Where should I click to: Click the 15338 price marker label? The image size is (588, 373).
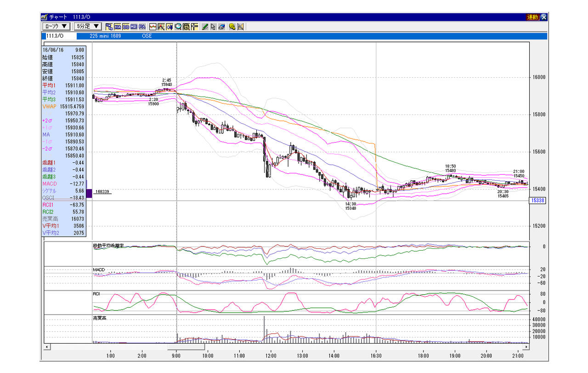(x=537, y=201)
